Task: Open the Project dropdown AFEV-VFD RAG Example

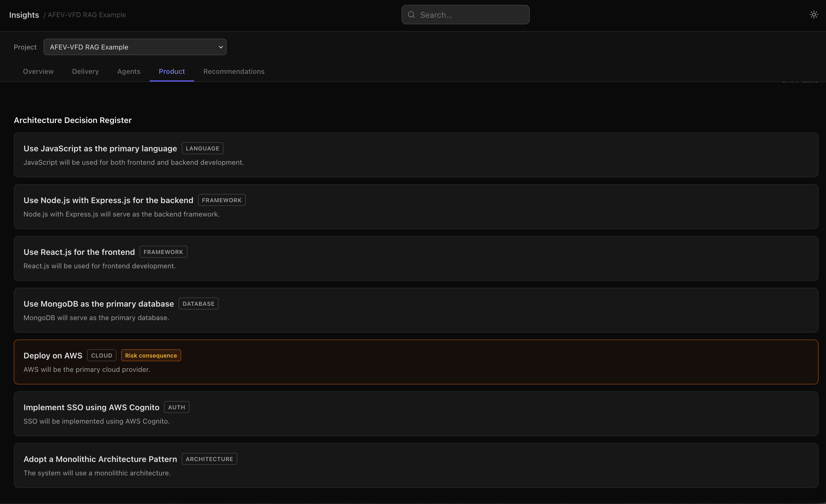Action: (135, 47)
